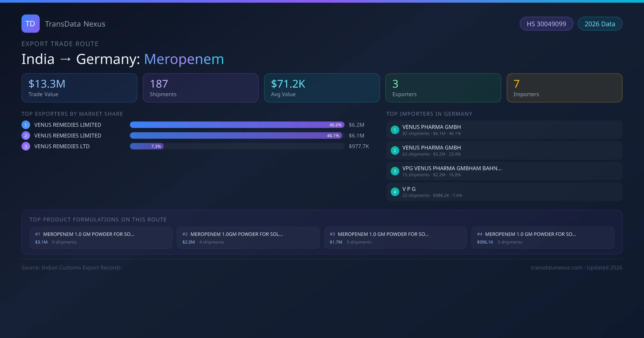Click exporter rank 1 circle badge
The height and width of the screenshot is (338, 644).
[26, 125]
